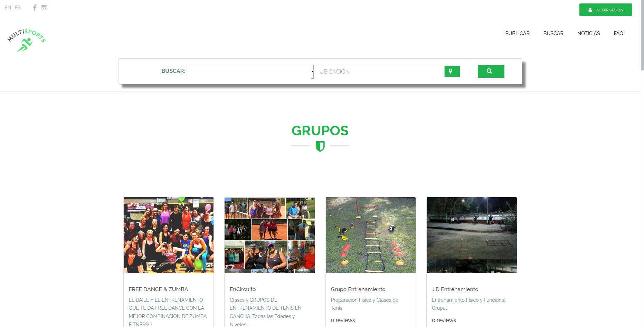The image size is (644, 327).
Task: Expand the BUSCAR category dropdown
Action: coord(250,71)
